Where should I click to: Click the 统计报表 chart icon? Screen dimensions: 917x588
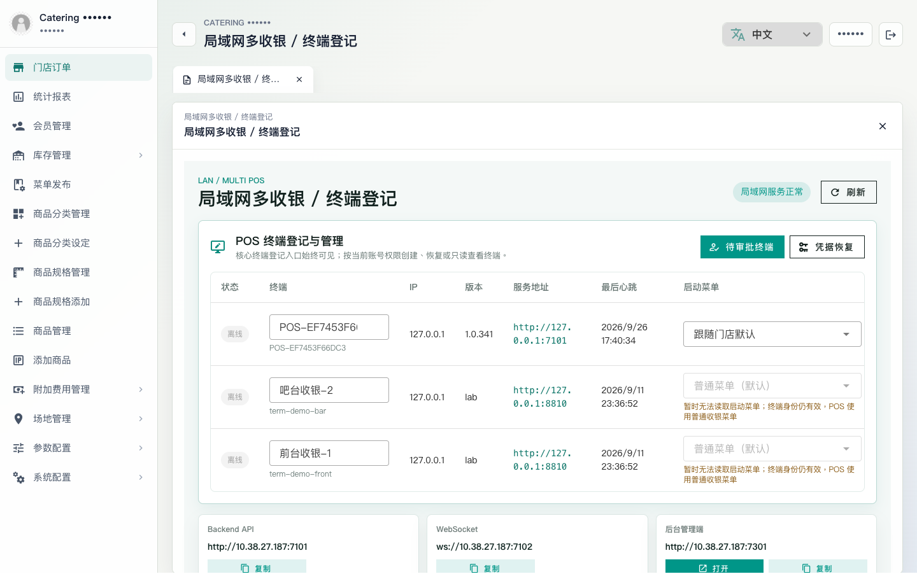point(18,97)
